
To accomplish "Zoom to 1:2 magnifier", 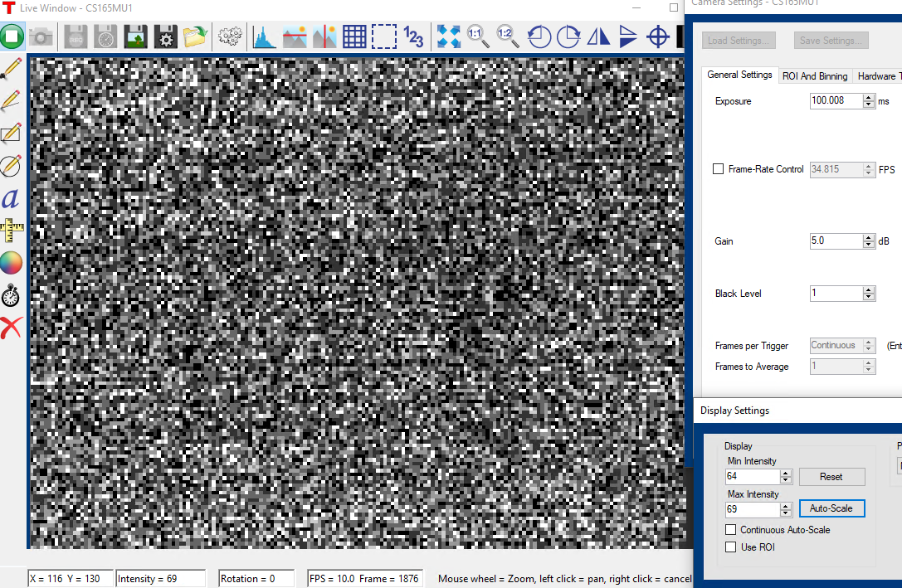I will tap(508, 36).
